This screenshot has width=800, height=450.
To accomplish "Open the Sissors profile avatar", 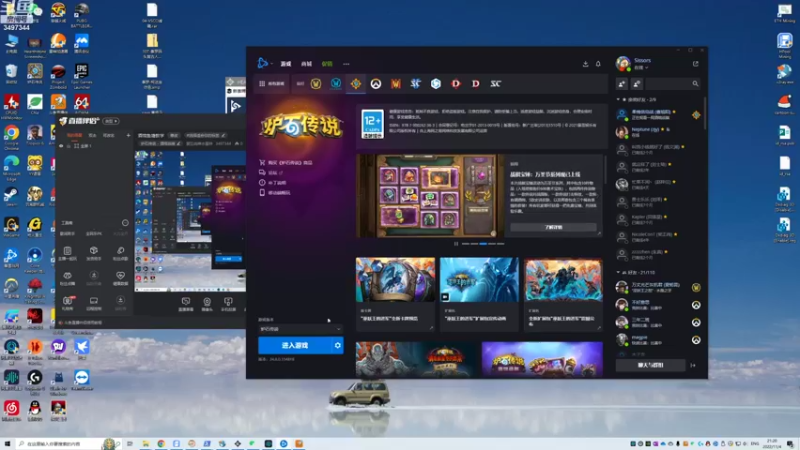I will [x=623, y=63].
